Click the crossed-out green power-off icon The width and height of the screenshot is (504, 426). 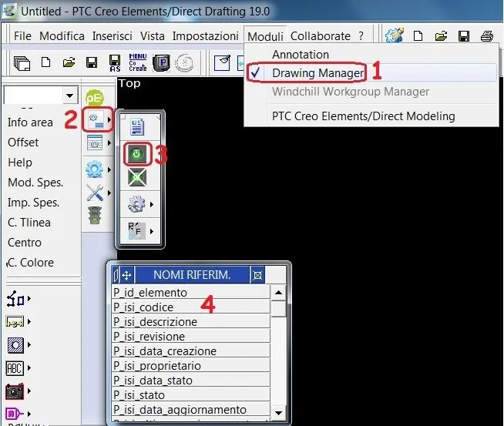coord(137,177)
